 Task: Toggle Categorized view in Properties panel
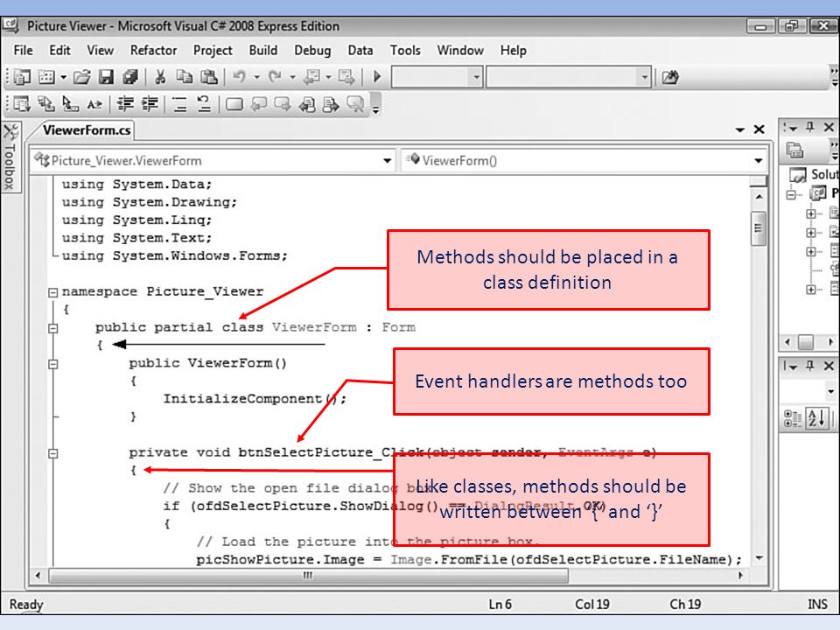coord(793,417)
